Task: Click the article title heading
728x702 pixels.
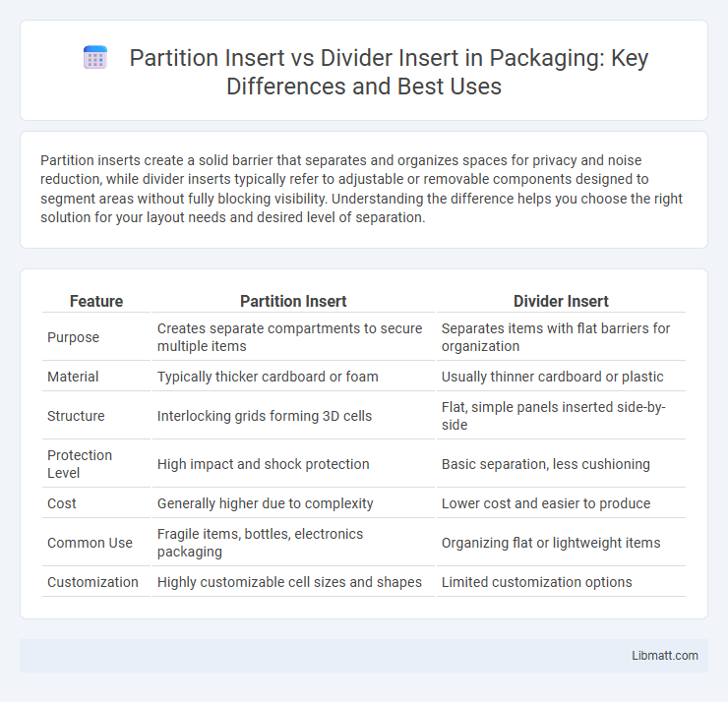Action: click(389, 72)
